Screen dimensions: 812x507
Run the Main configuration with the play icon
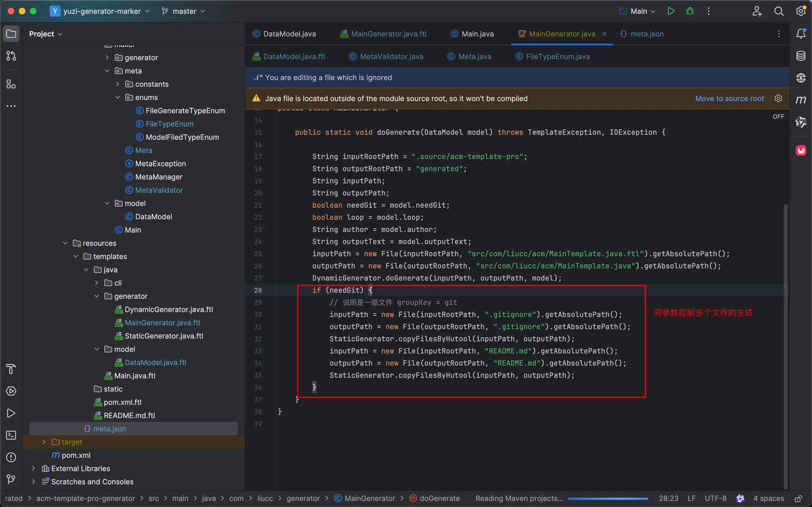tap(671, 11)
